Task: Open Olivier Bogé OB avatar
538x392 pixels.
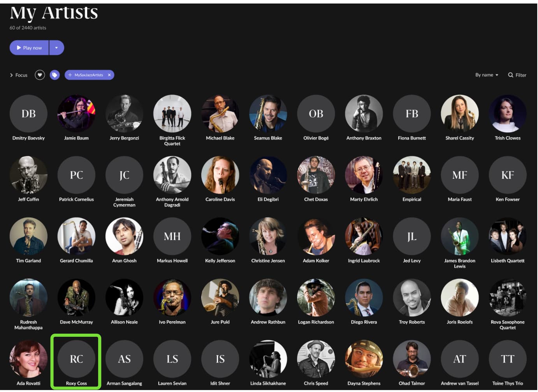Action: point(316,114)
